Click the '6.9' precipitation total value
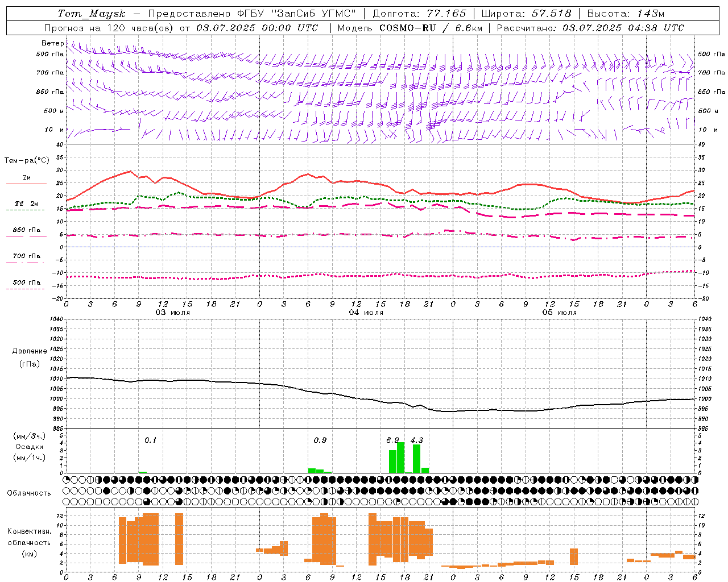The height and width of the screenshot is (582, 728). click(392, 440)
